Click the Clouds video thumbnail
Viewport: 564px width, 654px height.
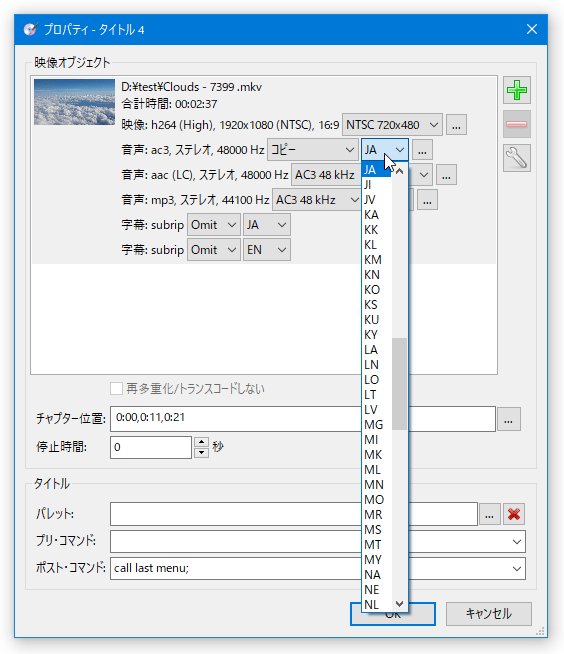(x=74, y=102)
